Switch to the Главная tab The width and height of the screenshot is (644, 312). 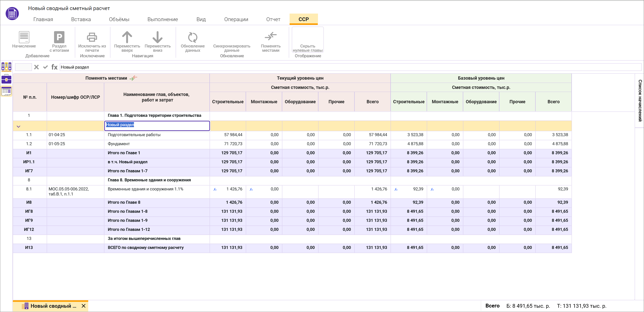pos(43,19)
